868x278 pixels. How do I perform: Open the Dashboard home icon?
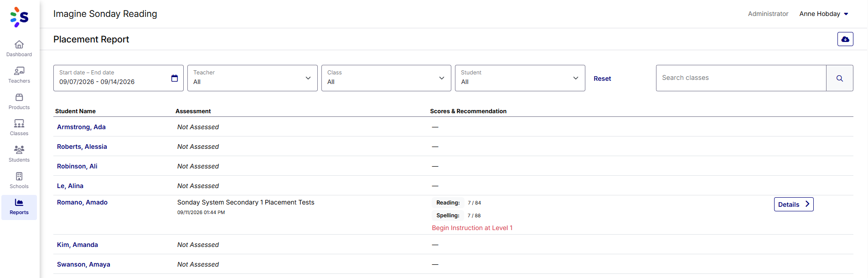19,44
